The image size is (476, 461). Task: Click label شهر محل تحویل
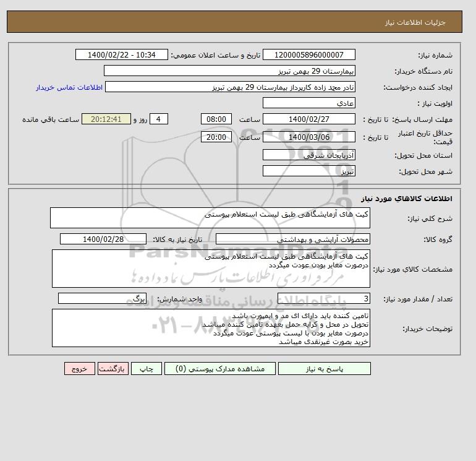coord(425,171)
